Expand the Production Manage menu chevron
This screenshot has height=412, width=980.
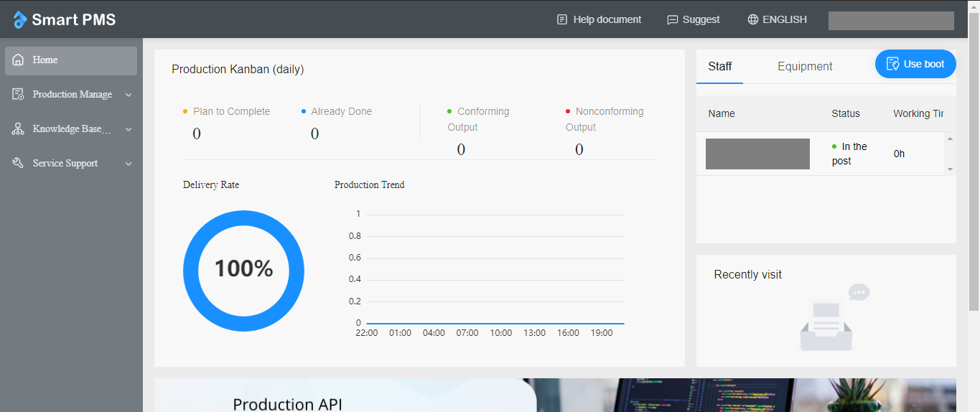pyautogui.click(x=129, y=95)
